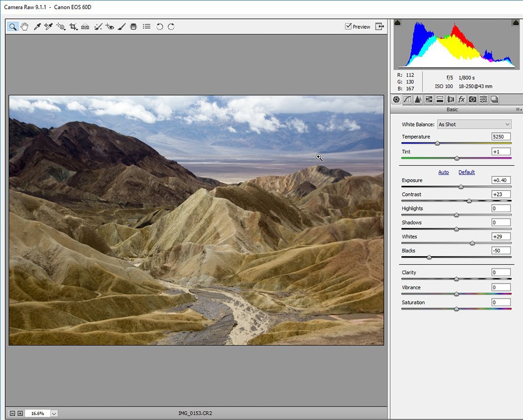The height and width of the screenshot is (420, 523).
Task: Click the IMG_0153.CR2 filename label
Action: click(195, 413)
